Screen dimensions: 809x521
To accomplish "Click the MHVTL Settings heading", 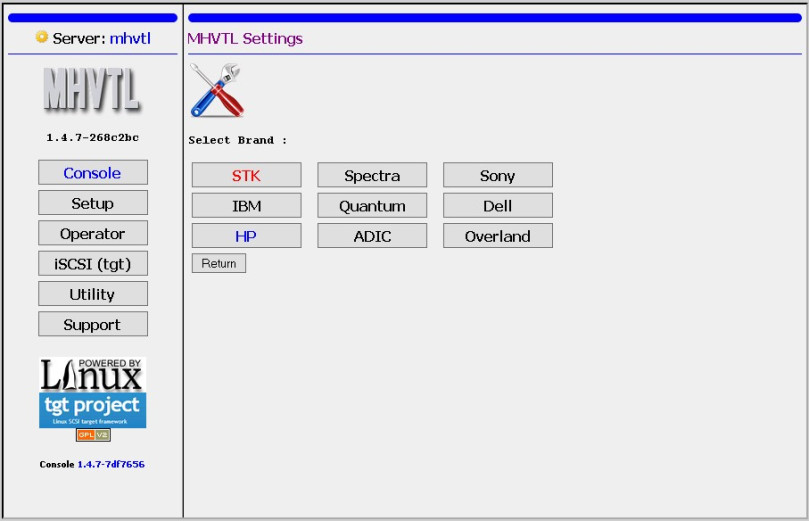I will (x=245, y=39).
